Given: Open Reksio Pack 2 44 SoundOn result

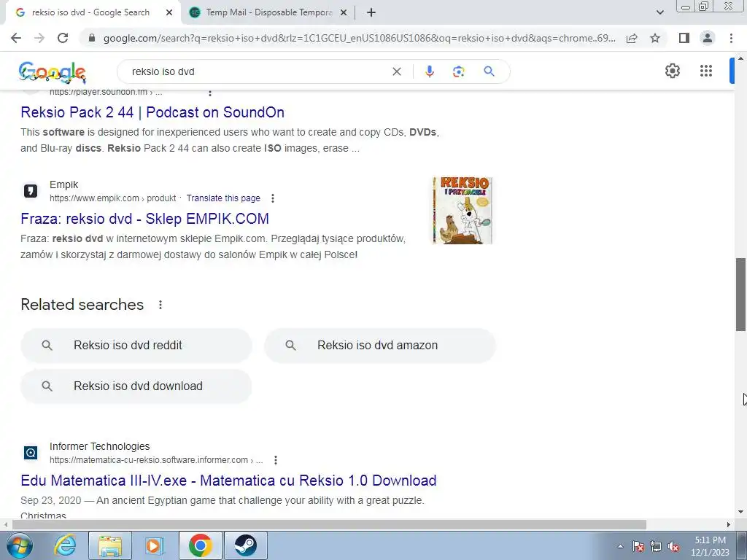Looking at the screenshot, I should click(x=152, y=112).
